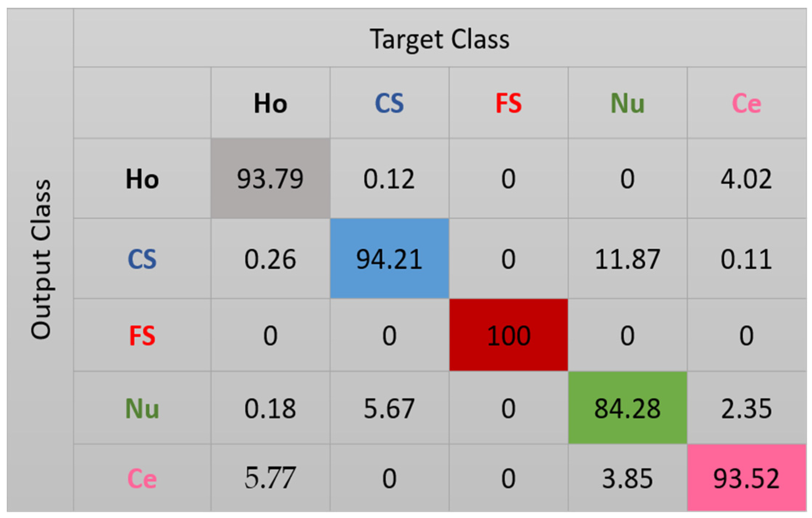Image resolution: width=812 pixels, height=518 pixels.
Task: Click the green Nu column header
Action: (627, 103)
